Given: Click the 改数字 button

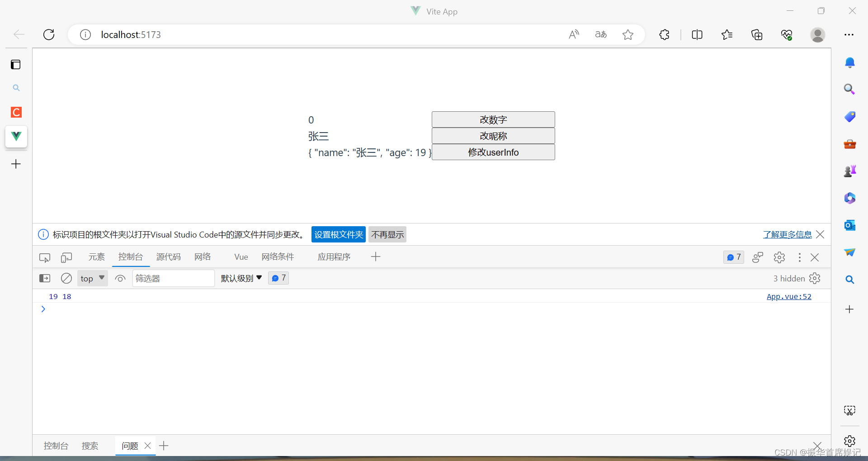Looking at the screenshot, I should 493,119.
